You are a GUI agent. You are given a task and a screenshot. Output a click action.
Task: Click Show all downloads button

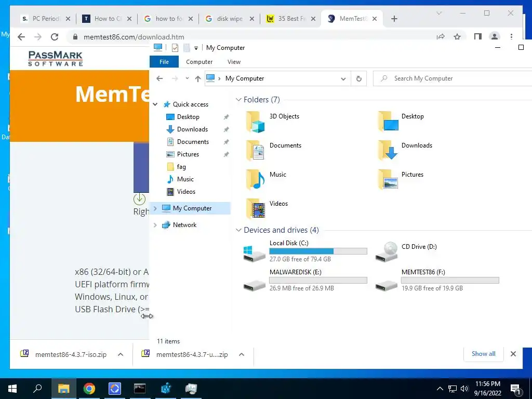(484, 354)
